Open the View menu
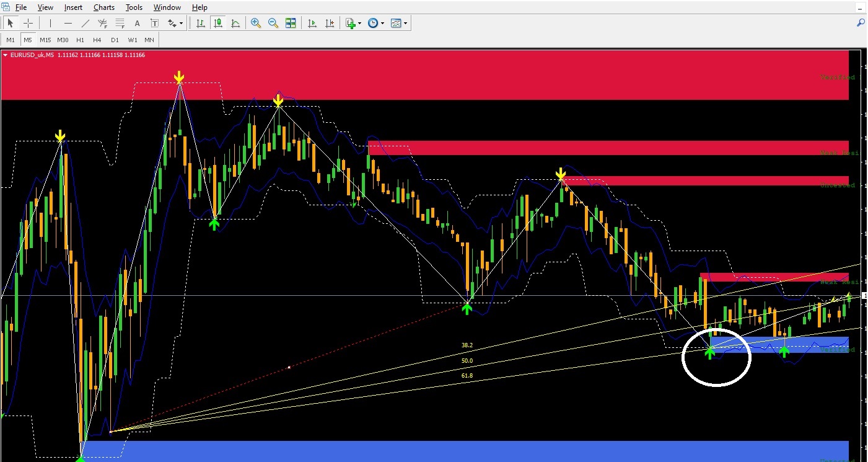The image size is (868, 462). coord(45,7)
